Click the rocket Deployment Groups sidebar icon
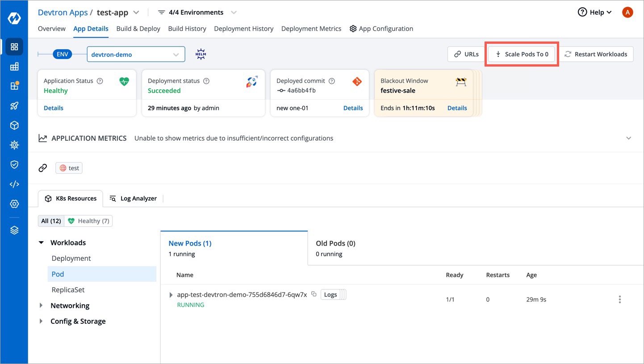 coord(14,106)
